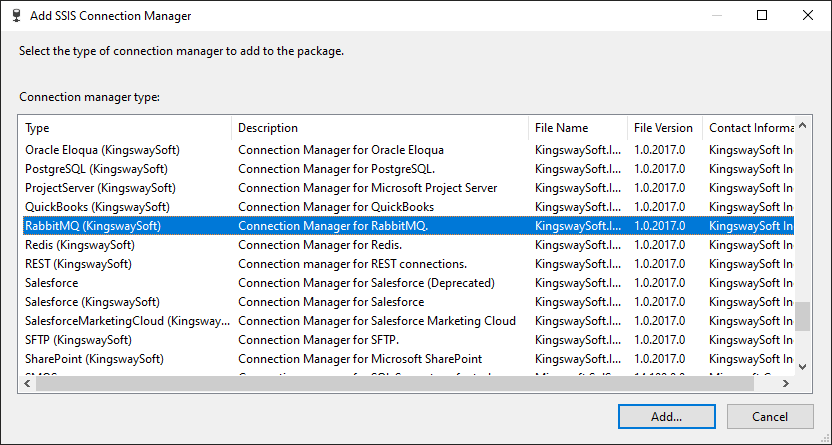Image resolution: width=832 pixels, height=445 pixels.
Task: Select the RabbitMQ (KingswaySoft) row
Action: (409, 226)
